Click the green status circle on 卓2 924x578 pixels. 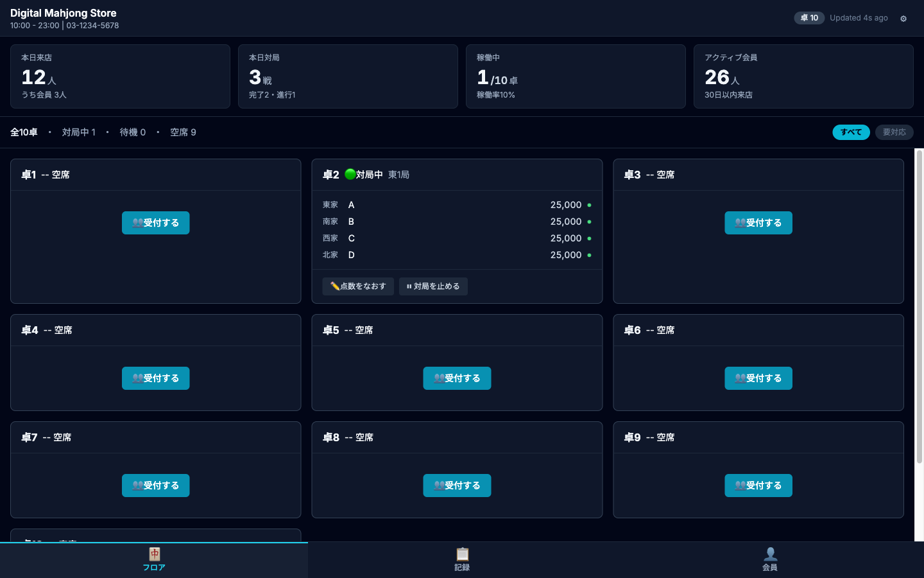pos(350,174)
